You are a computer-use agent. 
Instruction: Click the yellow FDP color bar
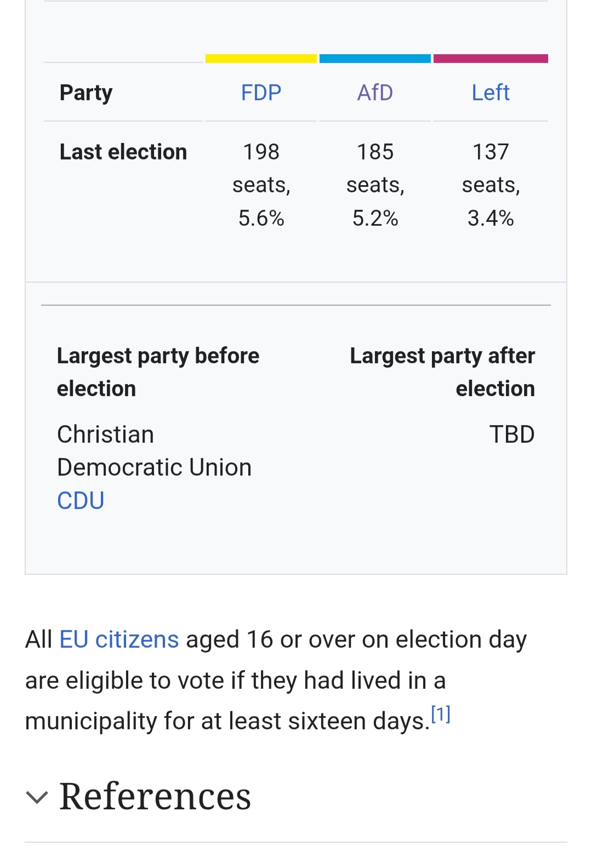click(261, 59)
